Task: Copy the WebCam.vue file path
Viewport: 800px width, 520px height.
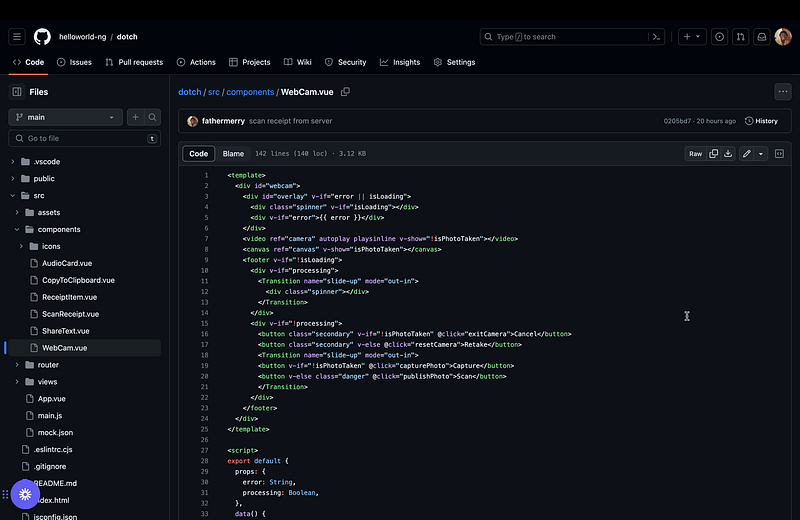Action: pyautogui.click(x=346, y=92)
